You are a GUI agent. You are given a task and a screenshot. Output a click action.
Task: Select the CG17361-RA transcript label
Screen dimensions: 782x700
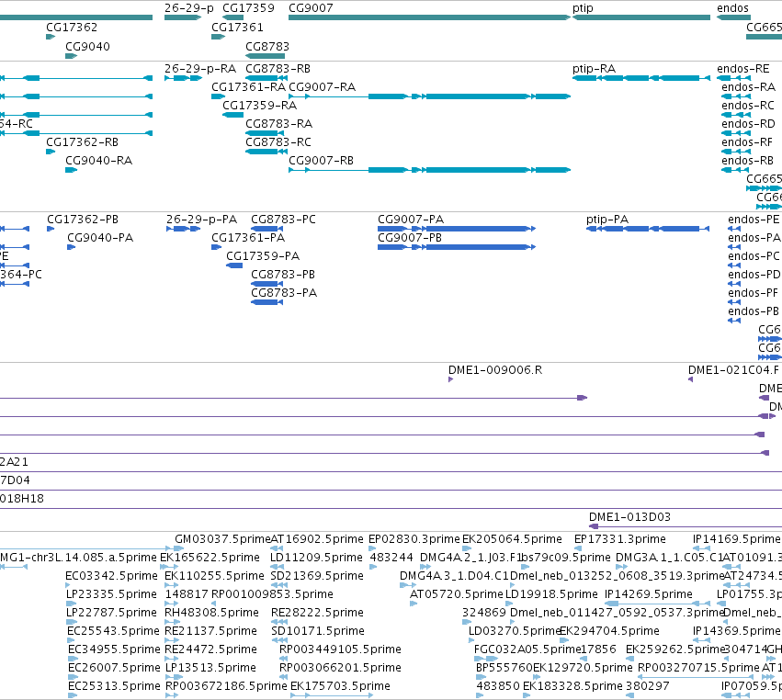(x=249, y=87)
